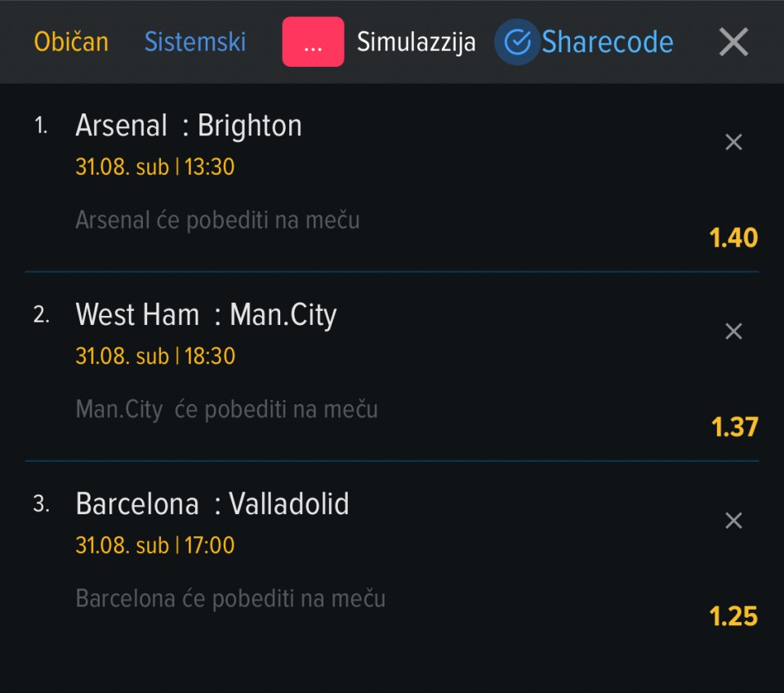The image size is (784, 693).
Task: Switch to the Običan tab
Action: [x=71, y=42]
